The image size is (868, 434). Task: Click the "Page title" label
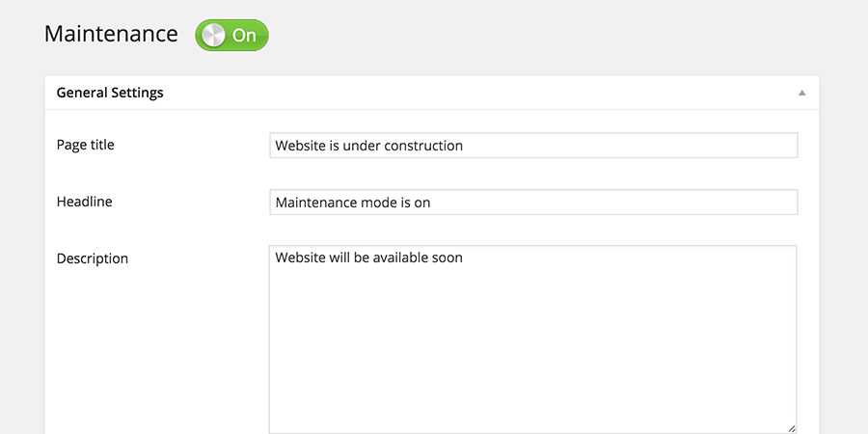pyautogui.click(x=86, y=145)
